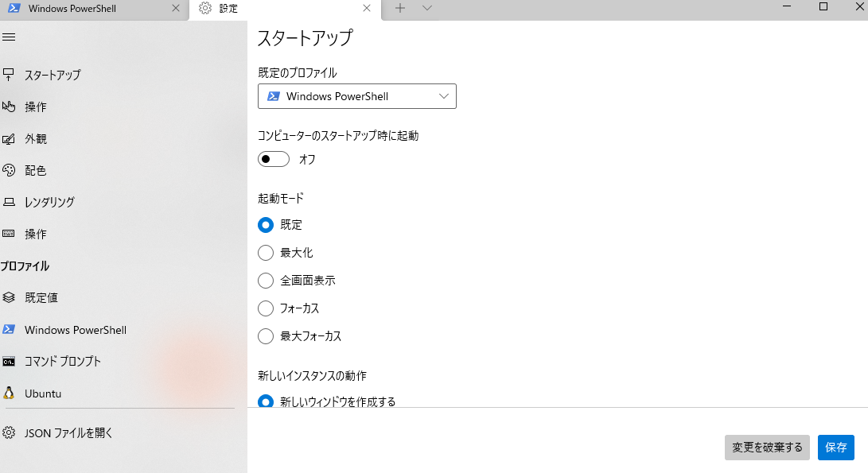Choose 全画面表示 launch mode

[266, 281]
